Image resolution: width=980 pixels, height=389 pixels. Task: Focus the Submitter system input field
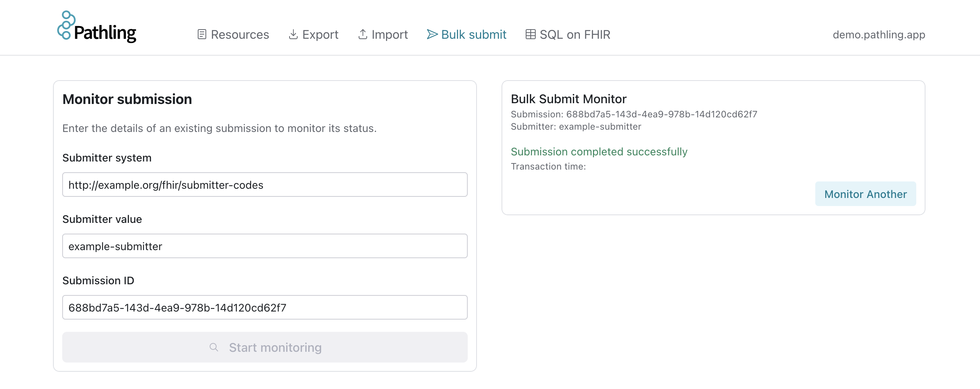coord(265,185)
